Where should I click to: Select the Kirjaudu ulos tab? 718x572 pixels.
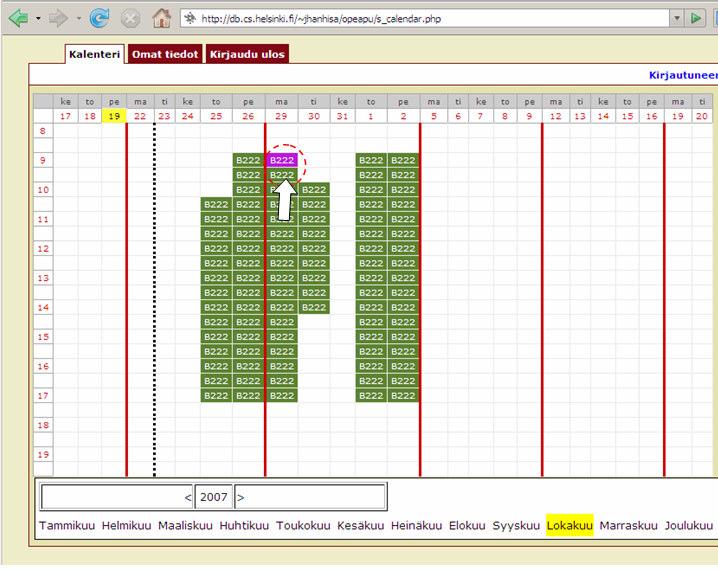247,54
